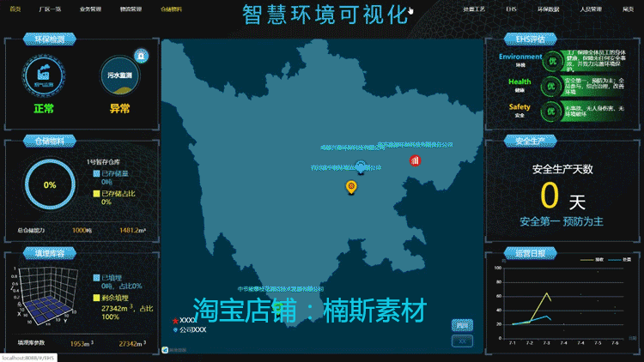
Task: Click the green 优 badge beside Safety
Action: [550, 112]
